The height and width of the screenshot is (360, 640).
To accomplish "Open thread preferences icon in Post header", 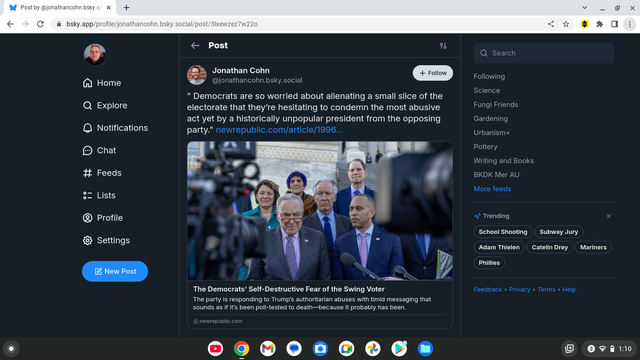I will [443, 46].
